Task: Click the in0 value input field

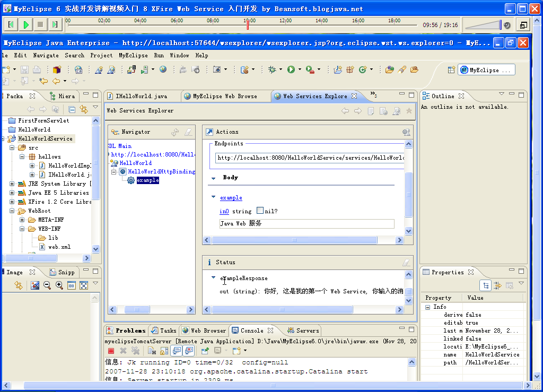Action: pyautogui.click(x=307, y=224)
